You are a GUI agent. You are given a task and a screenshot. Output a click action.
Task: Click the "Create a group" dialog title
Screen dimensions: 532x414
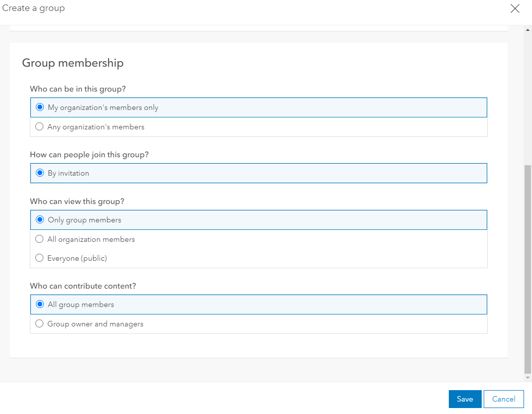click(33, 8)
